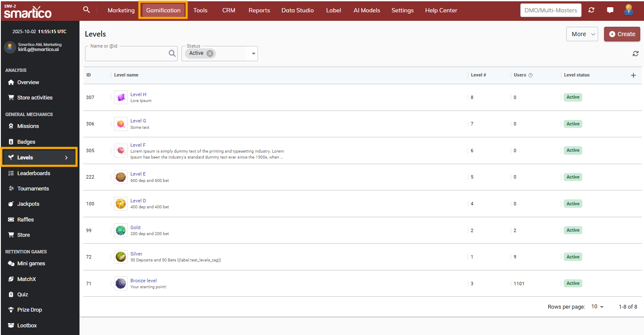Image resolution: width=644 pixels, height=335 pixels.
Task: Create a new level
Action: point(622,34)
